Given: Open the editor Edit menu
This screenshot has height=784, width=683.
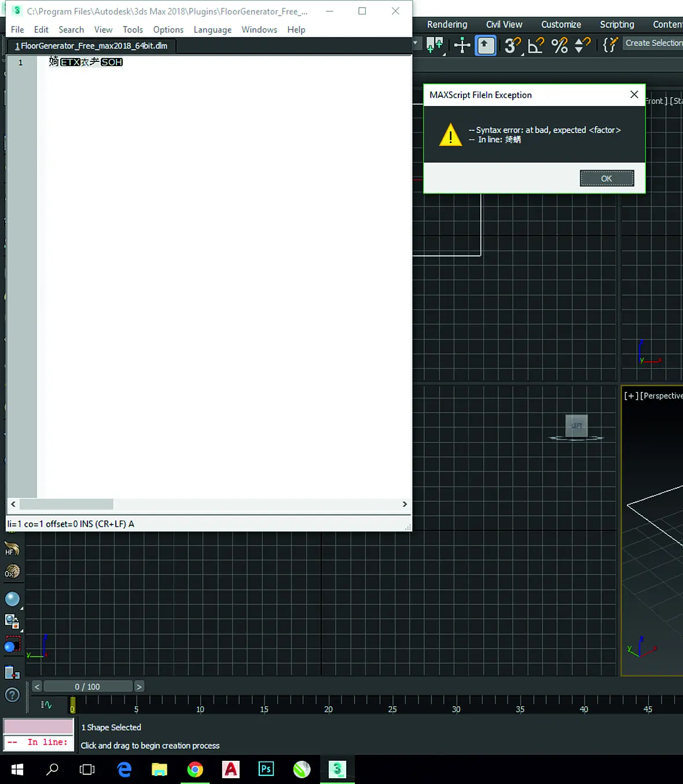Looking at the screenshot, I should click(x=41, y=30).
